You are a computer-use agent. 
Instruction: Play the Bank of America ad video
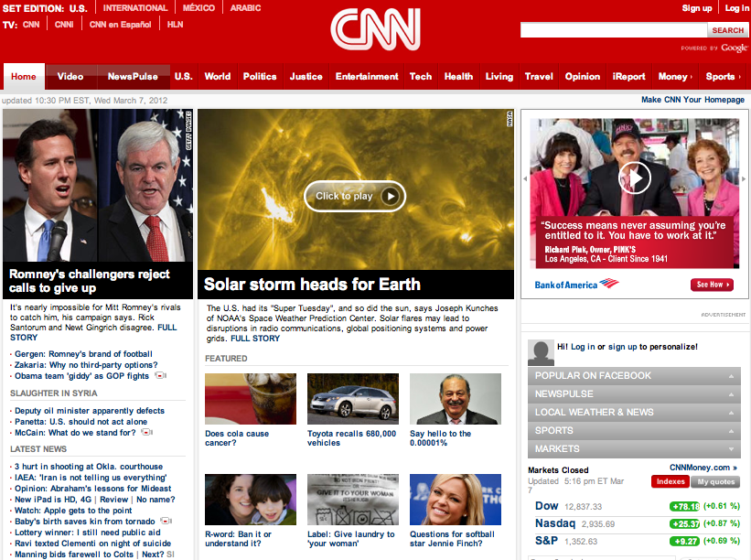635,178
